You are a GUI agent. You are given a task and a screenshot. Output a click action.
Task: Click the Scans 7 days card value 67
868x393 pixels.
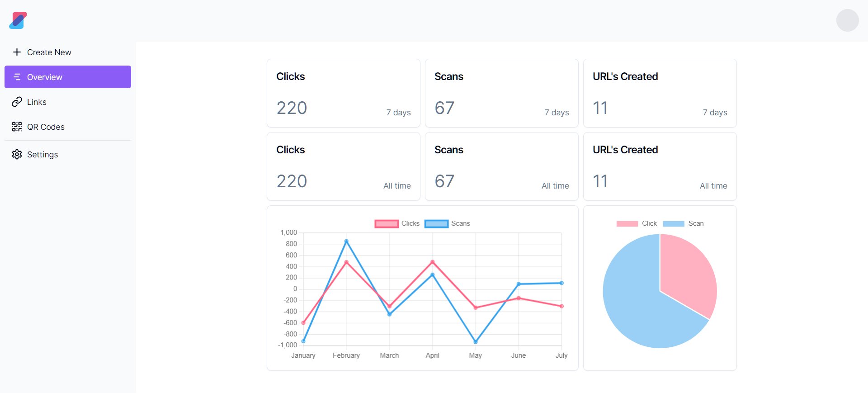[x=444, y=108]
